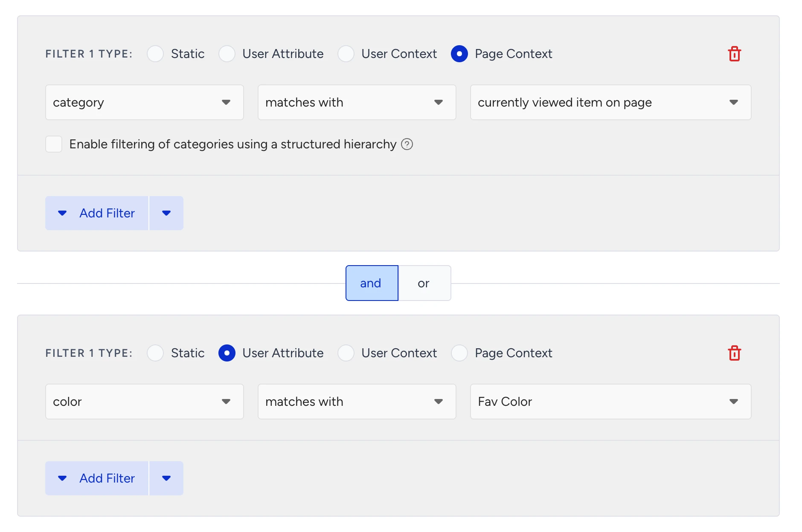Open matches with dropdown beside category
The image size is (802, 532).
[357, 102]
